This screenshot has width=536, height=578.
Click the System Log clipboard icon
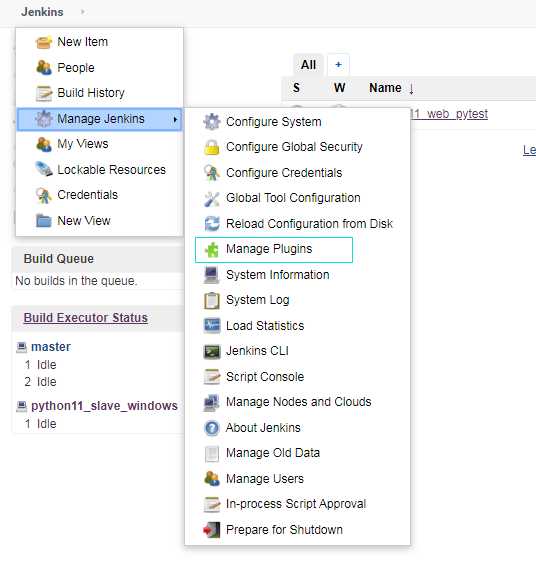tap(212, 300)
